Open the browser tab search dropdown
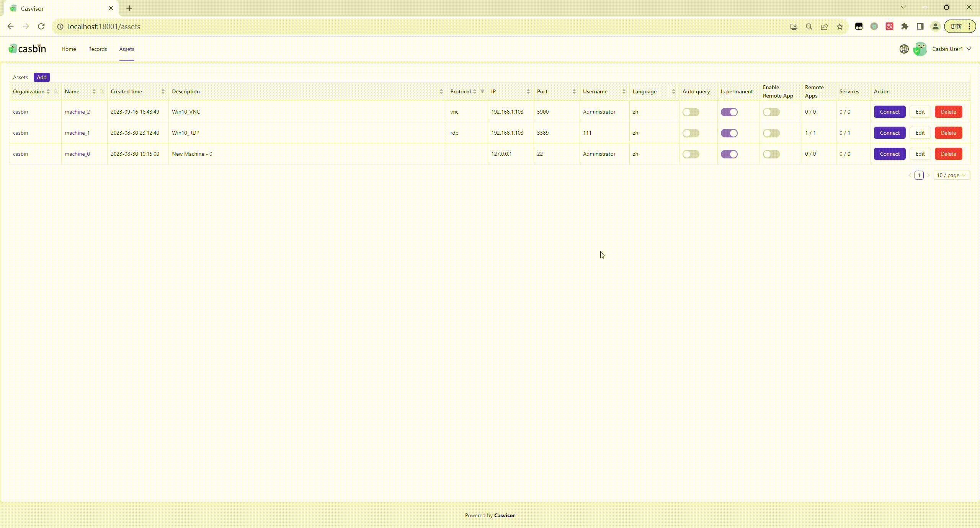Image resolution: width=980 pixels, height=528 pixels. 903,7
